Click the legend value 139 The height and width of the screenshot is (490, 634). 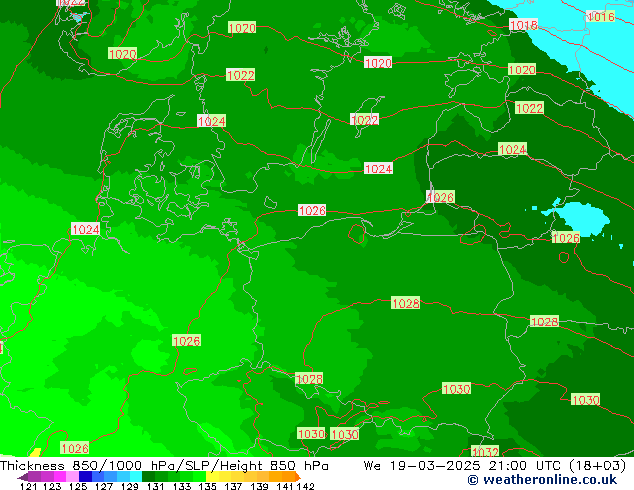point(259,486)
